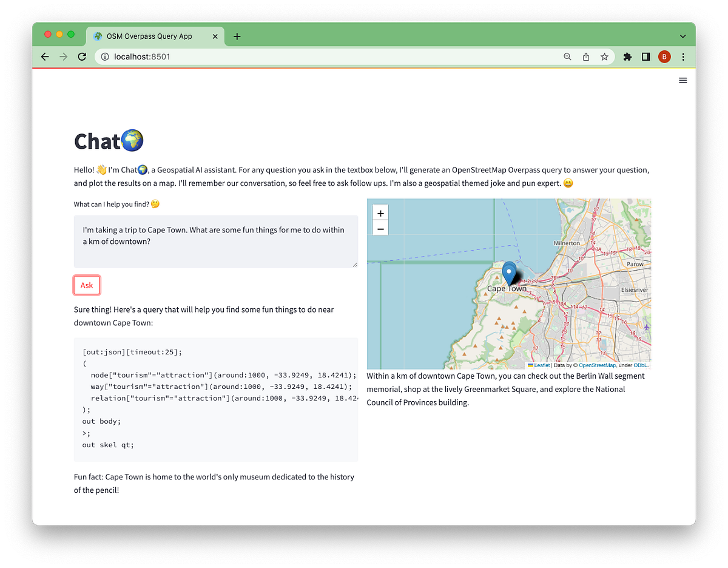Click the reload page icon
This screenshot has height=568, width=728.
click(82, 56)
